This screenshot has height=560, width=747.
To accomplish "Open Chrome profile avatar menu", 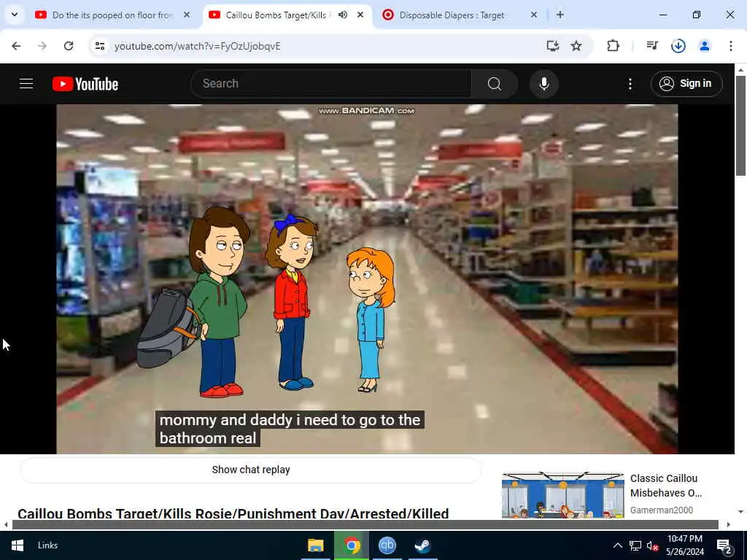I will coord(704,46).
